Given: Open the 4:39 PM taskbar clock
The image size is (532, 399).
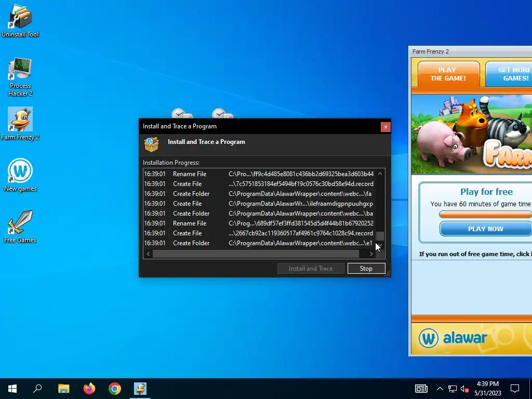Looking at the screenshot, I should 487,389.
